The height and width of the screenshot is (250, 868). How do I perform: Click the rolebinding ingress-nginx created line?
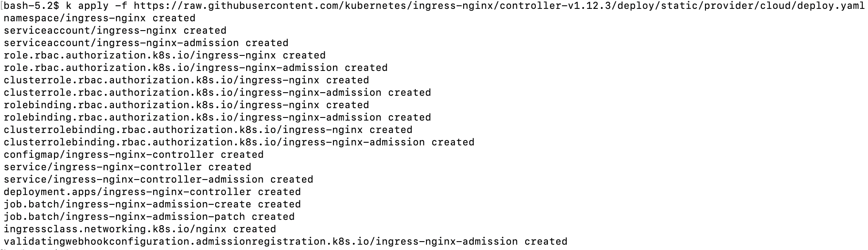[x=186, y=105]
